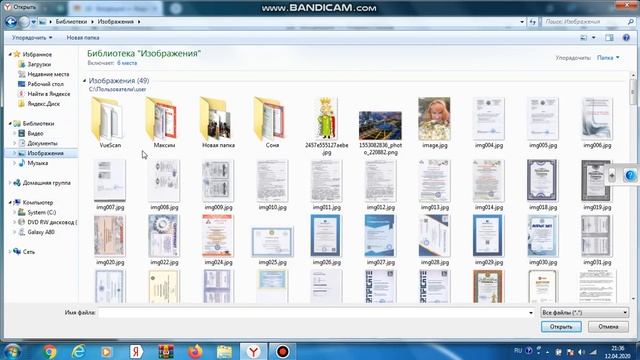Click the Имя файла input field
The height and width of the screenshot is (360, 640).
[313, 313]
